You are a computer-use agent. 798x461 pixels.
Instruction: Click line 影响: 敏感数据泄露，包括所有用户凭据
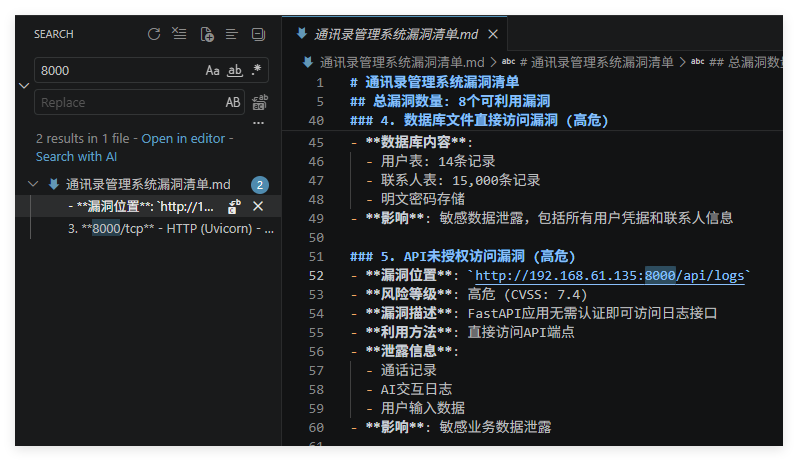[542, 218]
